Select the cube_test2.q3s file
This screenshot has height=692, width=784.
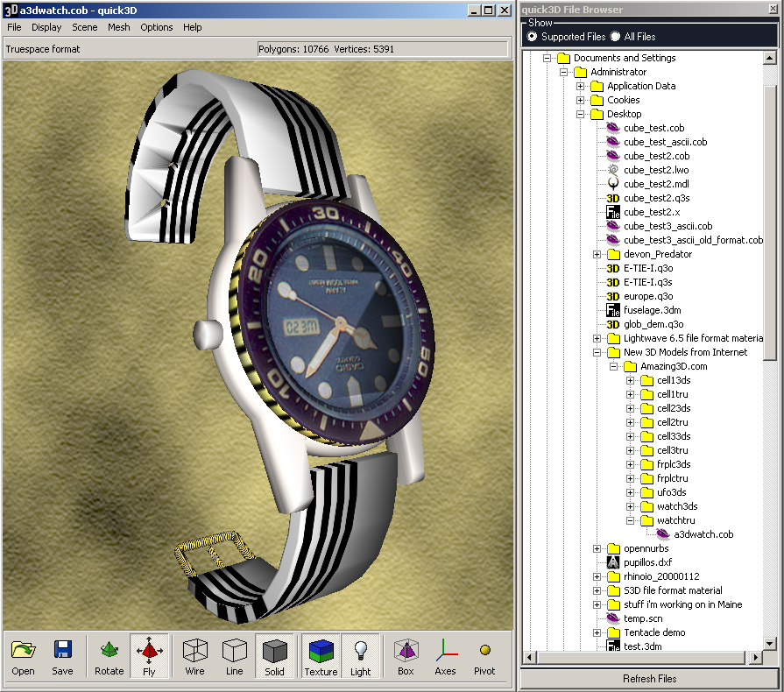656,198
